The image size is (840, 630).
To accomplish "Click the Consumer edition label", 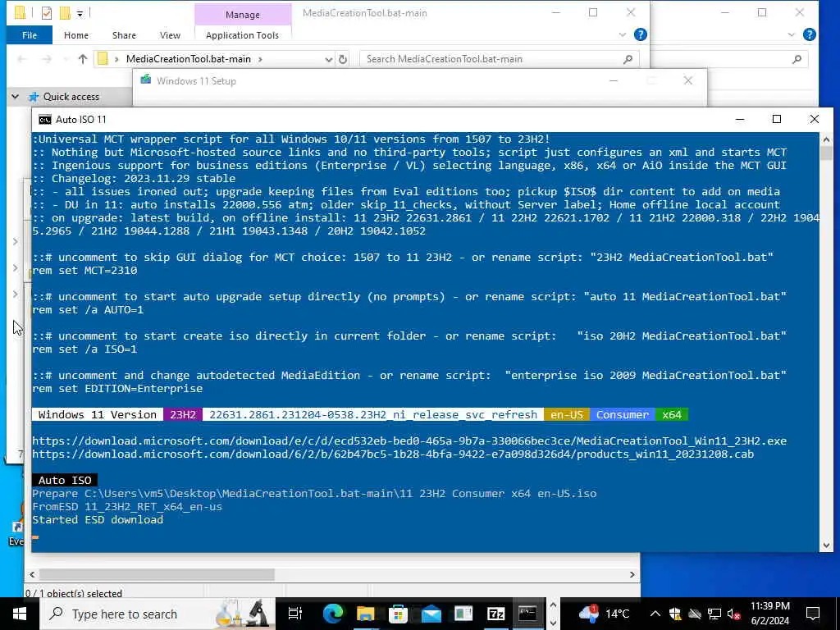I will pos(623,414).
